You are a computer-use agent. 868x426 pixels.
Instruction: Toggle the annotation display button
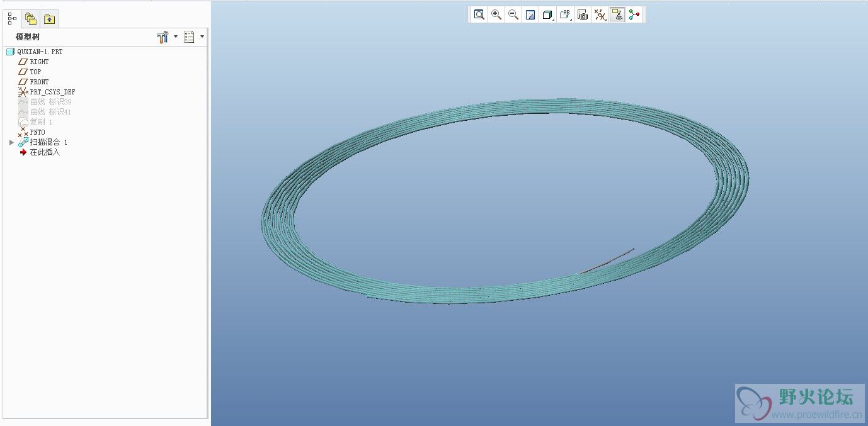click(617, 14)
